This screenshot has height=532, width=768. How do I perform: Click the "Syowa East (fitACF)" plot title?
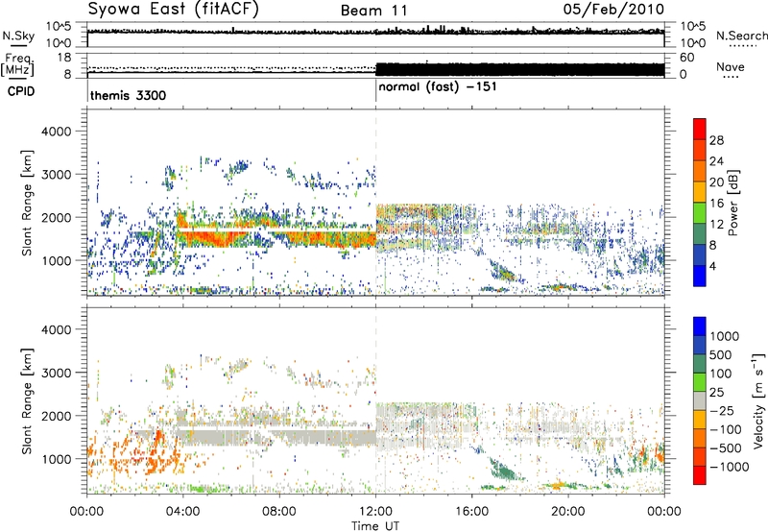(x=173, y=10)
